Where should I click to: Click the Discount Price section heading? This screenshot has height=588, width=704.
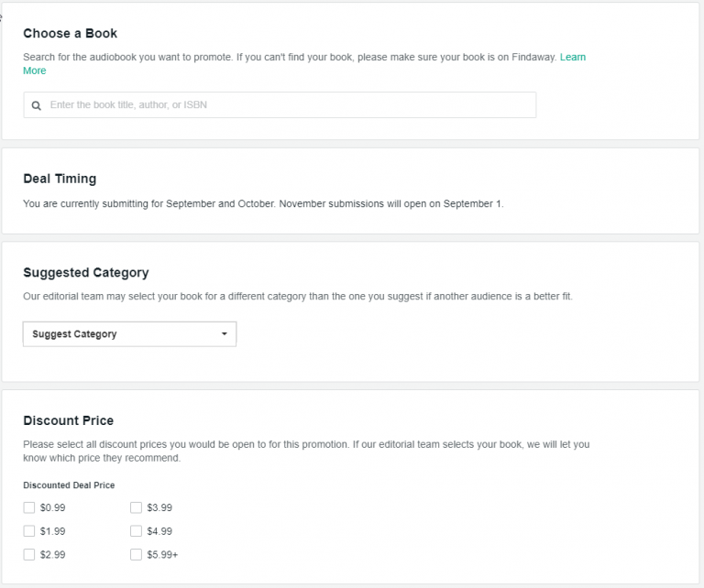point(69,421)
